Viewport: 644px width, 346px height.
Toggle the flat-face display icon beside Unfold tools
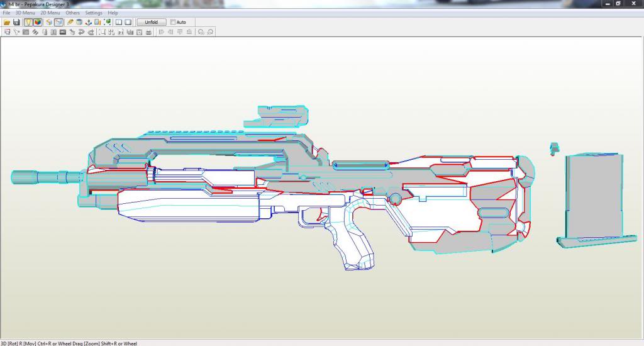pos(58,22)
